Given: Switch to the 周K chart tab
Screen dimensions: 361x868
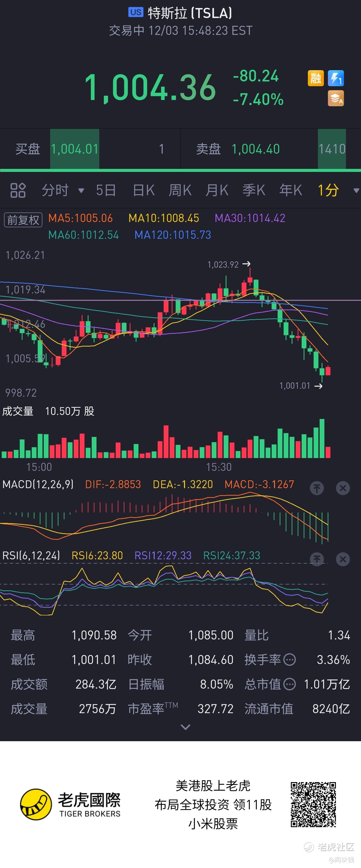Looking at the screenshot, I should coord(180,190).
